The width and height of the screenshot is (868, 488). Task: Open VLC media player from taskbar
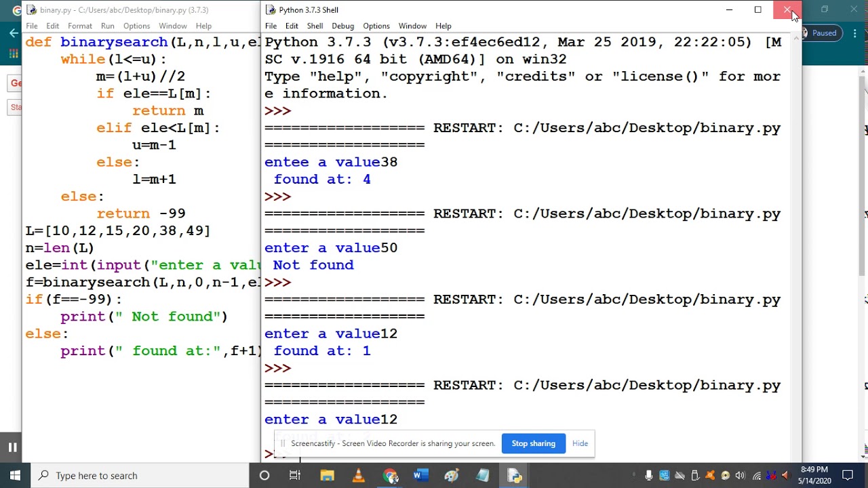point(359,475)
